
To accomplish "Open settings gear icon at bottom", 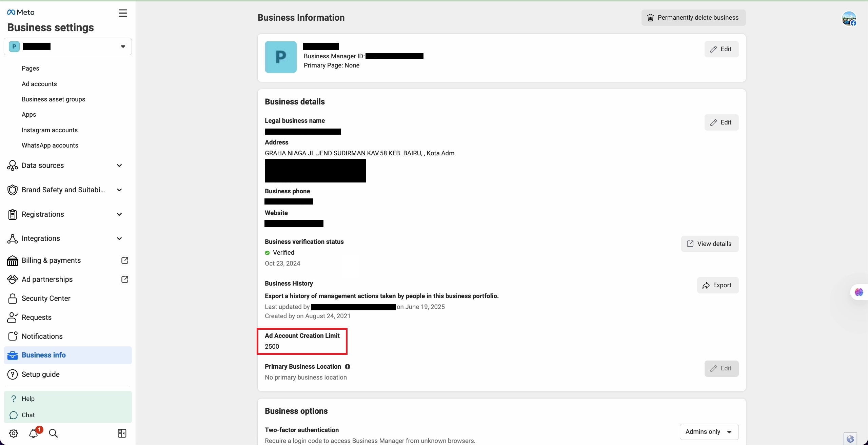I will [x=14, y=433].
